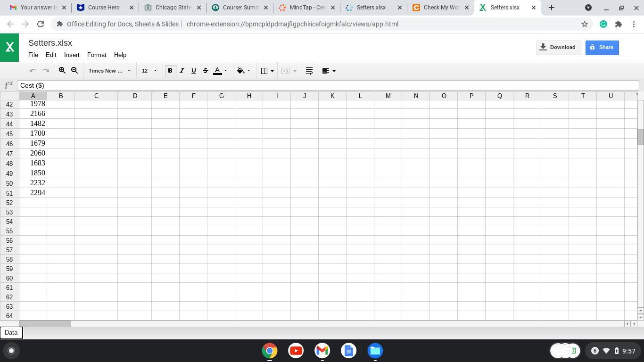Image resolution: width=644 pixels, height=362 pixels.
Task: Open the Help menu
Action: click(x=120, y=55)
